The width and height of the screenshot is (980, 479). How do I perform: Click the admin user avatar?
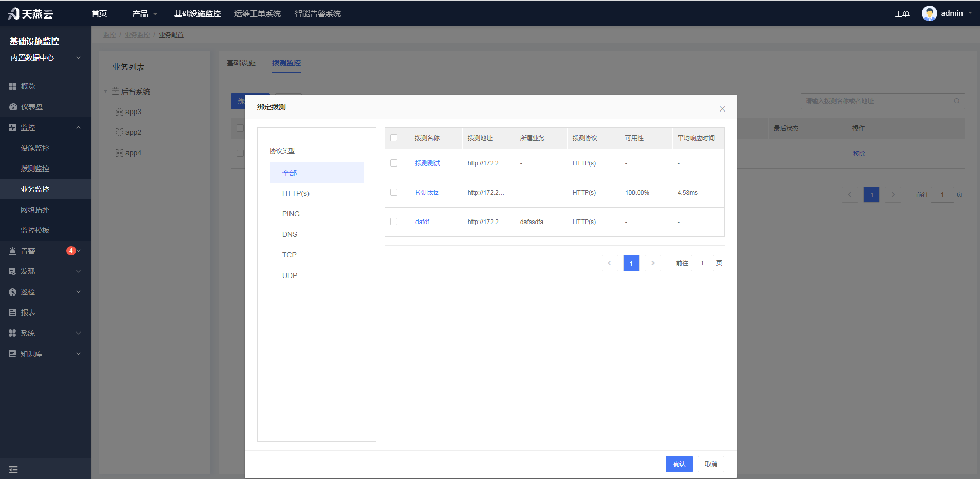pyautogui.click(x=929, y=13)
